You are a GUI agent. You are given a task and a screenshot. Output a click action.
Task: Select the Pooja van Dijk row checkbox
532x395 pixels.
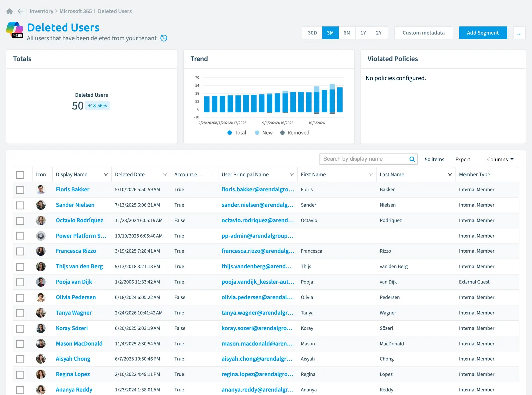[x=20, y=282]
